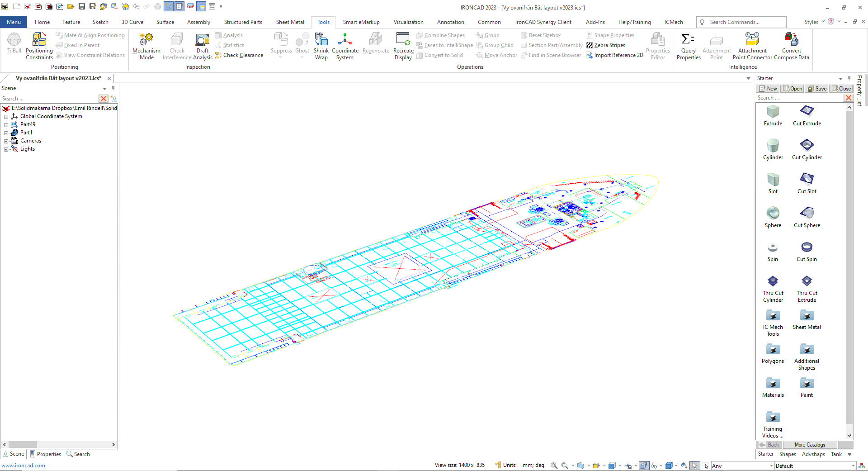
Task: Run Draft Analysis
Action: 203,46
